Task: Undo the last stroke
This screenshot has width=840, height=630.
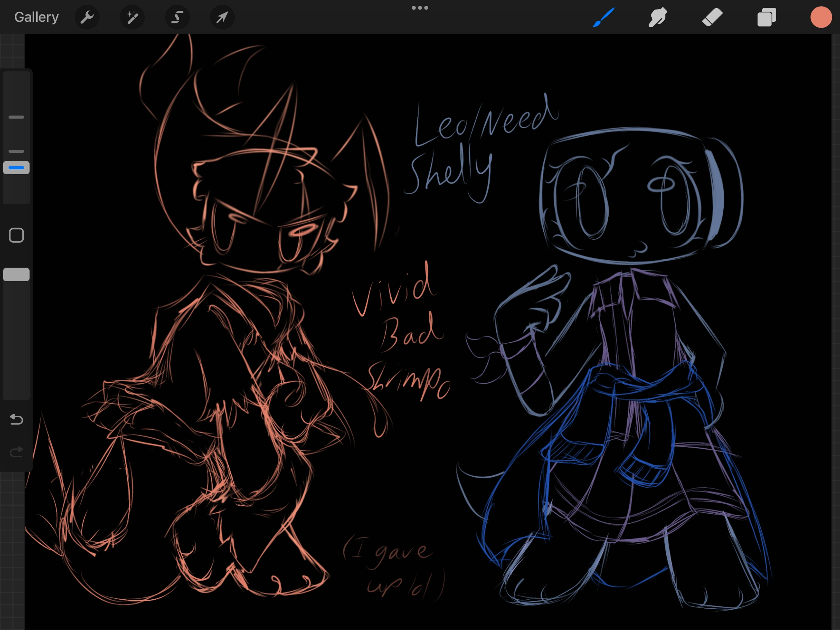Action: pyautogui.click(x=16, y=419)
